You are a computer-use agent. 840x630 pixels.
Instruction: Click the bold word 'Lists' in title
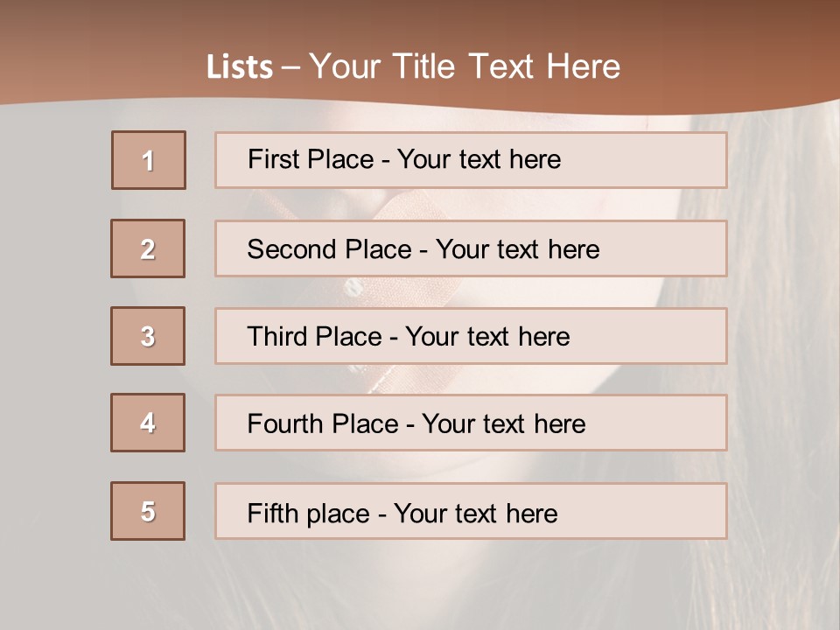coord(240,67)
